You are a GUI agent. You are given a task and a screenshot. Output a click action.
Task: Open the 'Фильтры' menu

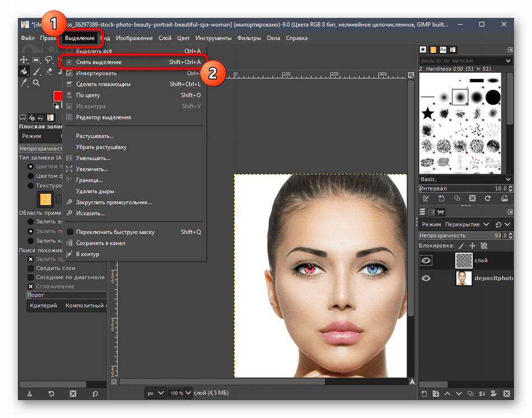tap(249, 38)
